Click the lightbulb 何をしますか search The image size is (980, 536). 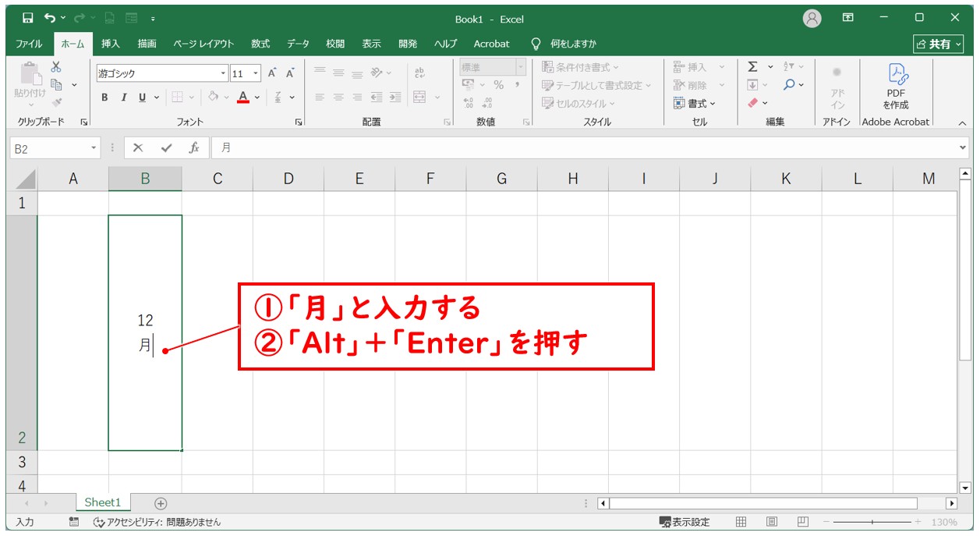[563, 44]
